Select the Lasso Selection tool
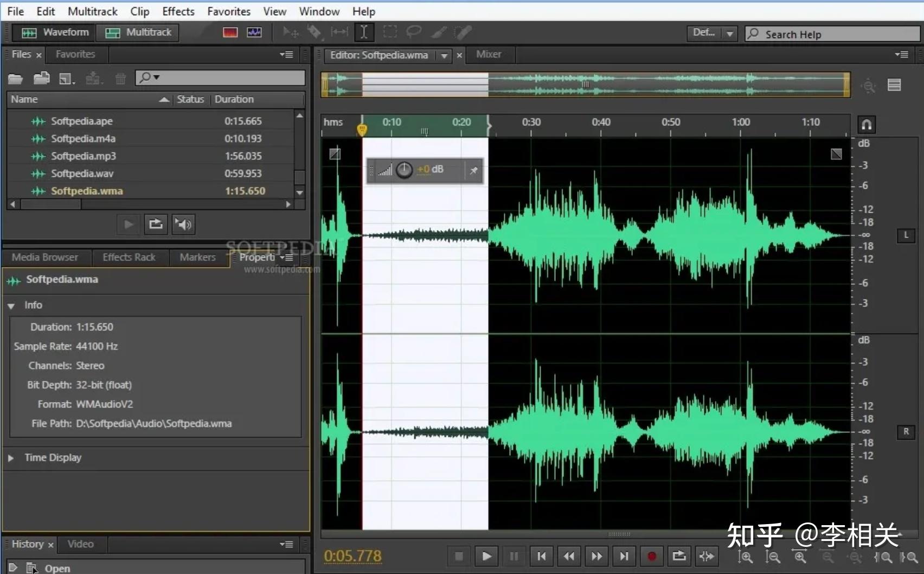This screenshot has width=924, height=574. 414,33
